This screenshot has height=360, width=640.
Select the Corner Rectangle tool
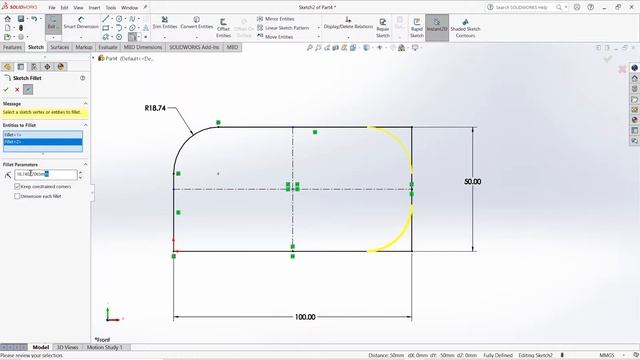pos(106,28)
